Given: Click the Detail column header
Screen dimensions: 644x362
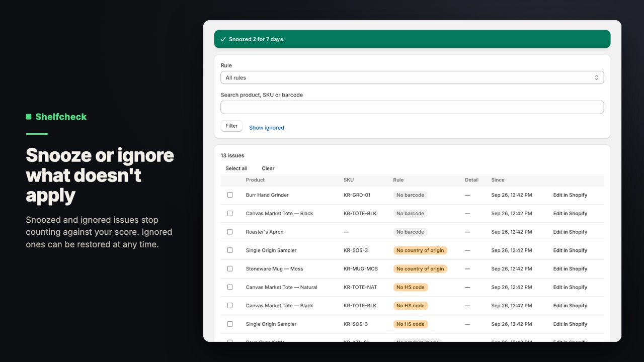Looking at the screenshot, I should pyautogui.click(x=471, y=180).
